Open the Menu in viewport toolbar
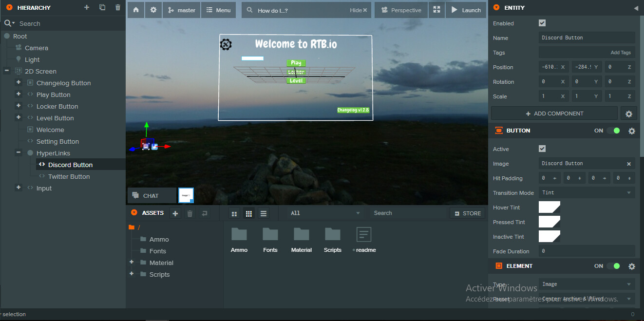This screenshot has width=644, height=321. click(x=218, y=10)
